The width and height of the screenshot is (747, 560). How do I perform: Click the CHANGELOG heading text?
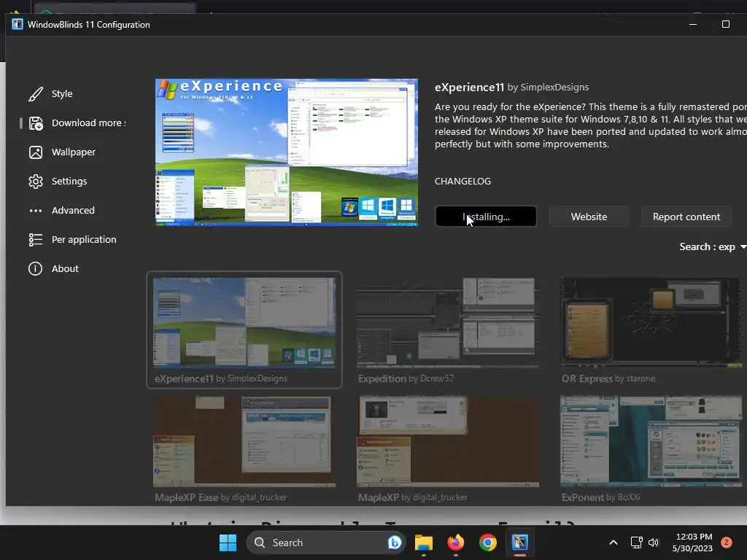tap(462, 182)
